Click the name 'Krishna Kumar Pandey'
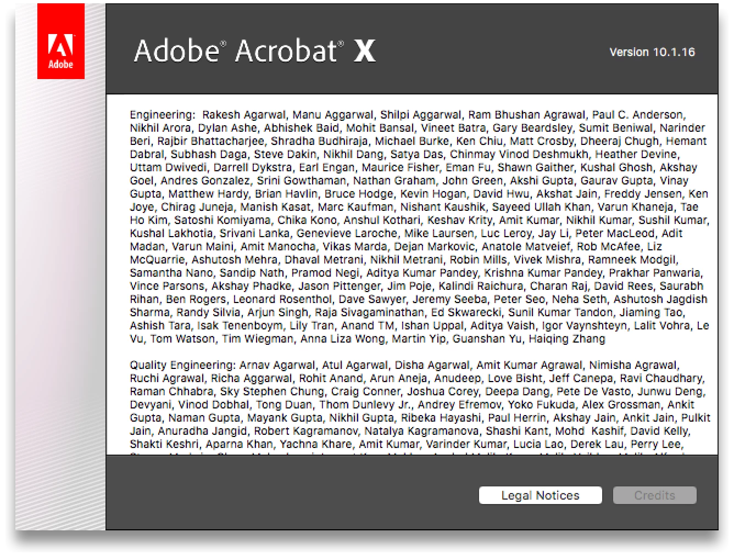This screenshot has width=734, height=560. click(x=543, y=273)
